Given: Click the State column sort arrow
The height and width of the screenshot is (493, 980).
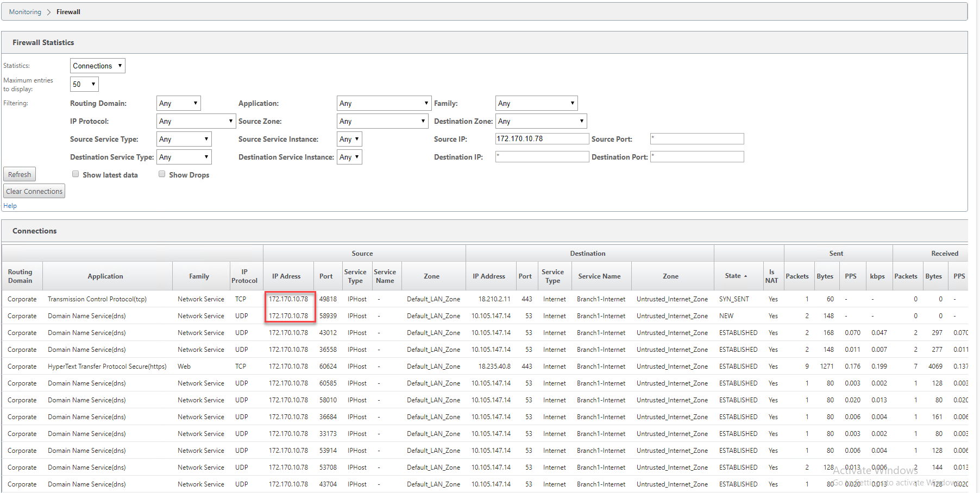Looking at the screenshot, I should 745,276.
